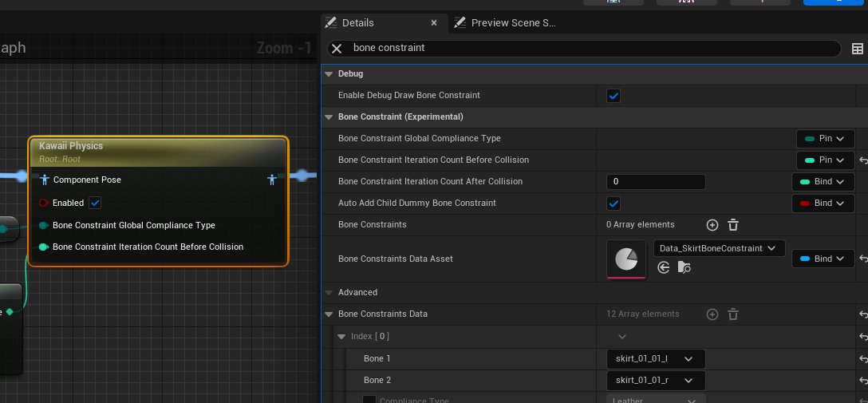Browse to Data_SkirtBoneConstraint in Content Browser
Image resolution: width=868 pixels, height=403 pixels.
click(x=685, y=268)
